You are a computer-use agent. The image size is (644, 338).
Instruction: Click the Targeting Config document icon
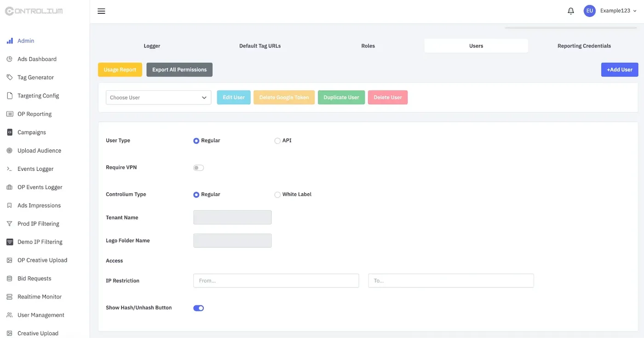tap(10, 96)
